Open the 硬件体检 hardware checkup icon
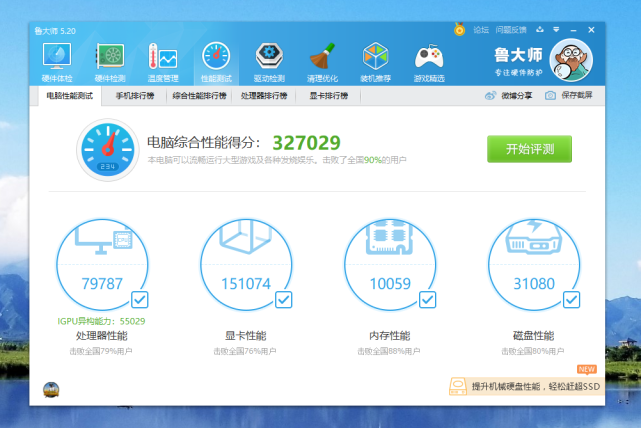The height and width of the screenshot is (428, 641). click(x=57, y=56)
